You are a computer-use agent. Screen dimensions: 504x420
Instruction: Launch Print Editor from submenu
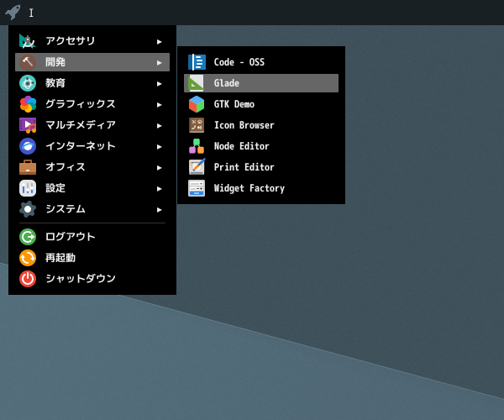click(x=261, y=167)
